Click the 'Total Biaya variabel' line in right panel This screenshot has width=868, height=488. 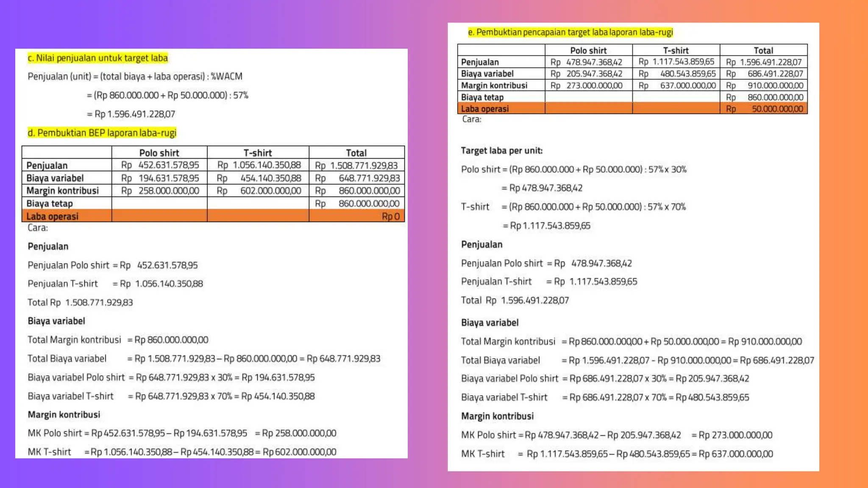[637, 360]
